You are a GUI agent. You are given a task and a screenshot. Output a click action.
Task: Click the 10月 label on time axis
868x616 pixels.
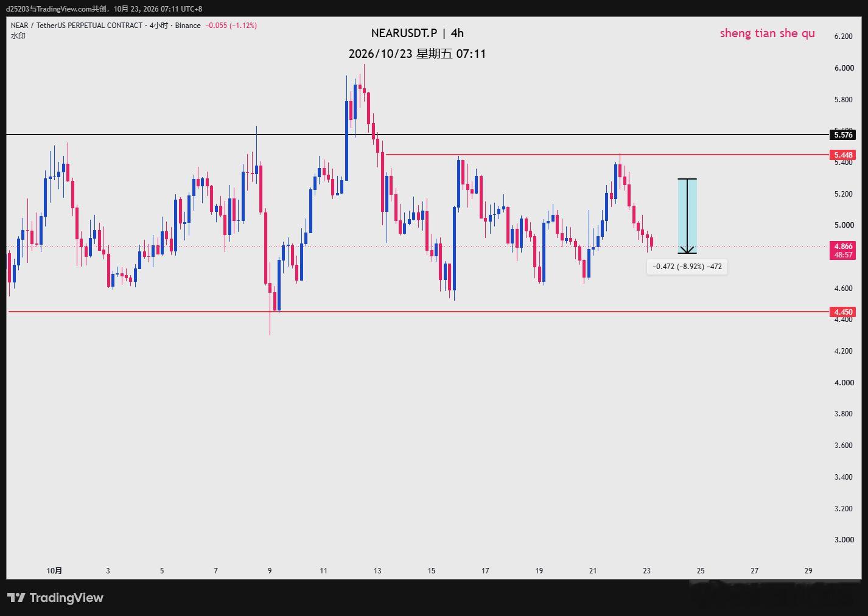[54, 570]
